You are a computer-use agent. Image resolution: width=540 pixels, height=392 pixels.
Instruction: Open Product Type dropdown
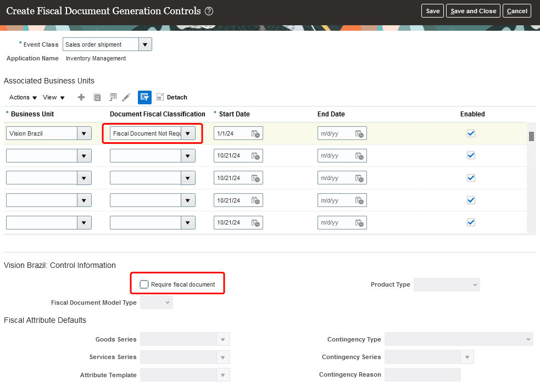[447, 284]
